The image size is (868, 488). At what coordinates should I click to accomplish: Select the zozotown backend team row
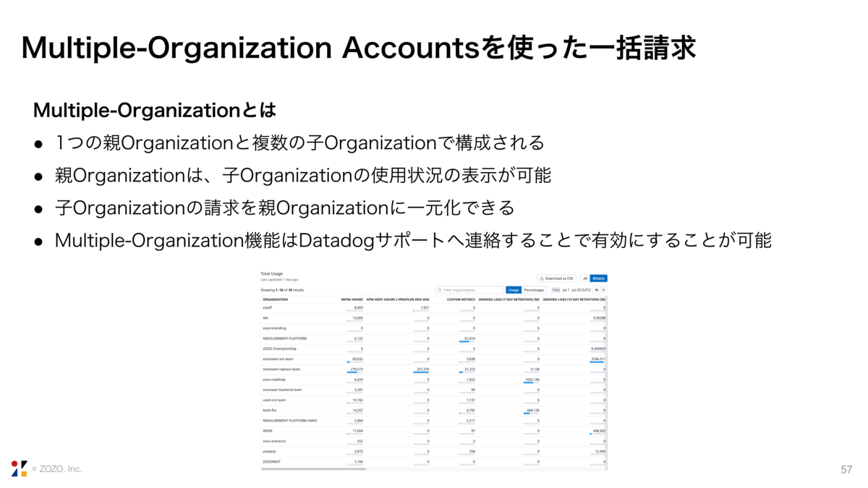coord(434,390)
